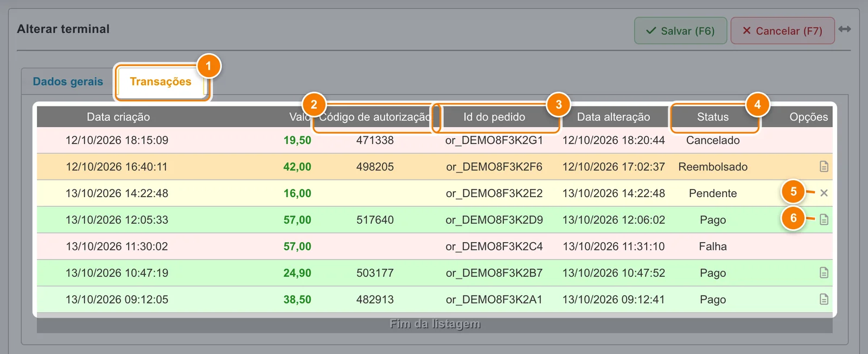Click creation date 12/10/2026 18:15:09
The width and height of the screenshot is (868, 354).
pos(117,140)
